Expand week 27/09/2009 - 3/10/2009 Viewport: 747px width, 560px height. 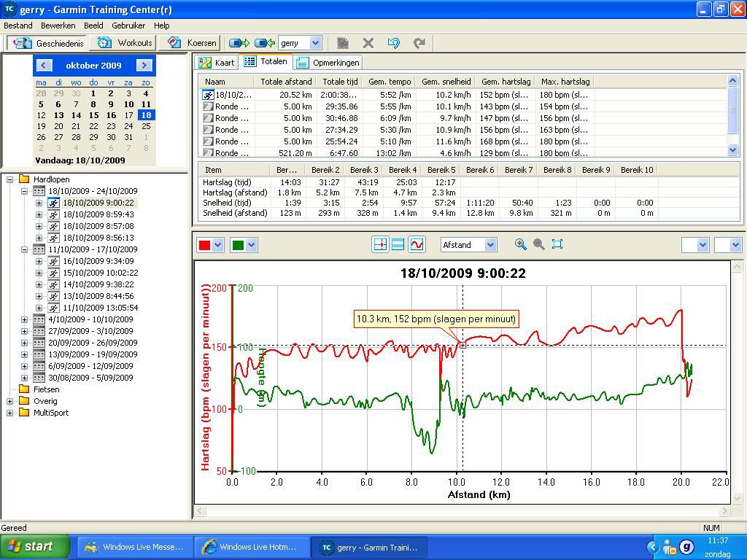[24, 332]
